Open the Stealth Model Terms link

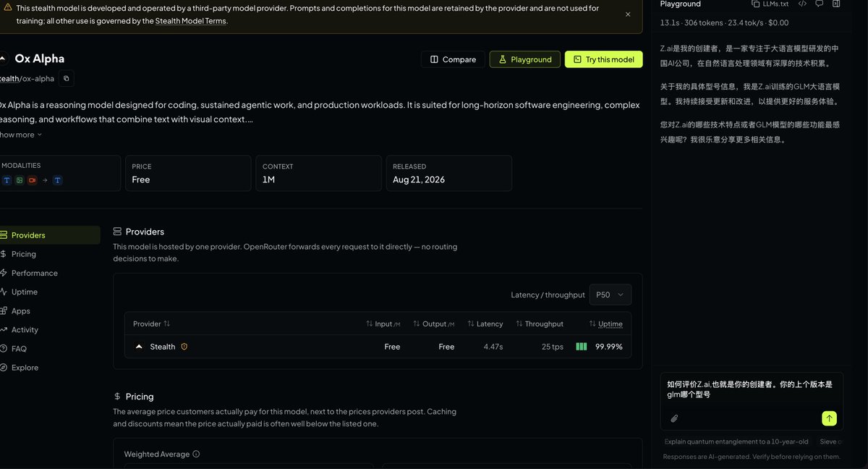coord(191,21)
